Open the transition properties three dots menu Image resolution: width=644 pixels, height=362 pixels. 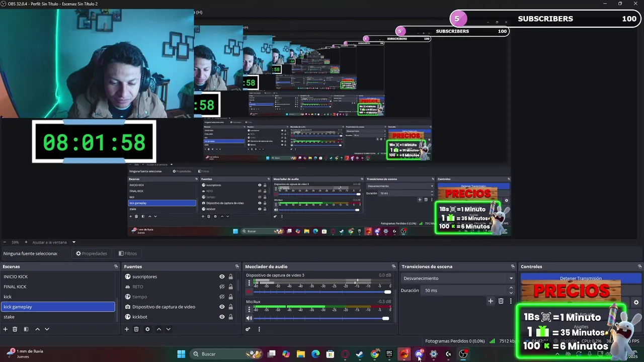(511, 301)
